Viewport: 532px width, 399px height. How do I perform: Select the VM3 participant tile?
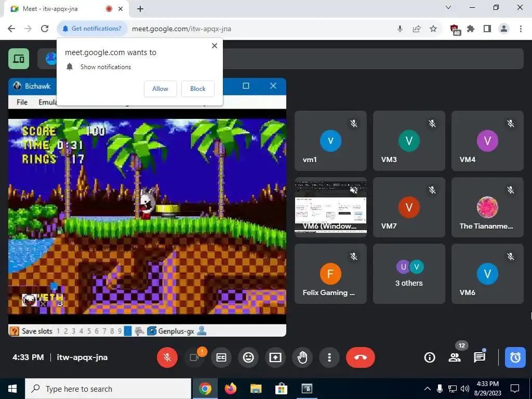[x=409, y=141]
